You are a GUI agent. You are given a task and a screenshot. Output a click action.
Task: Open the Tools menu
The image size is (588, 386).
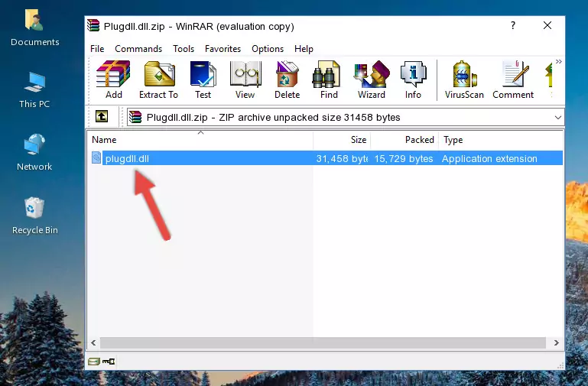click(184, 49)
